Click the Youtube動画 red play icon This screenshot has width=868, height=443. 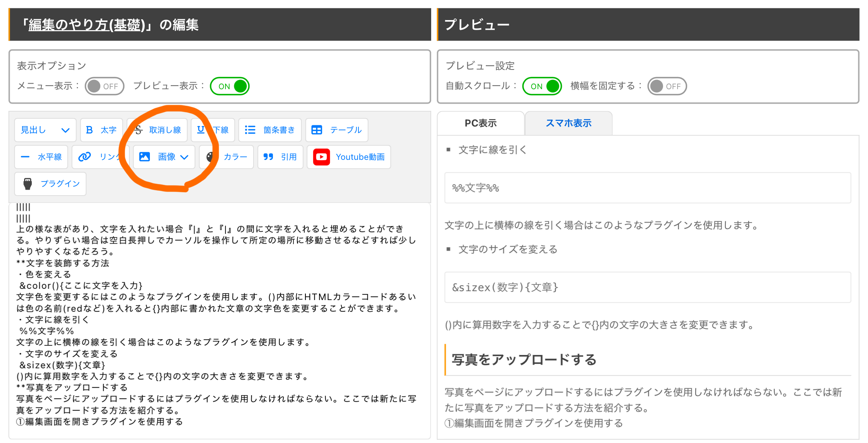(x=321, y=157)
